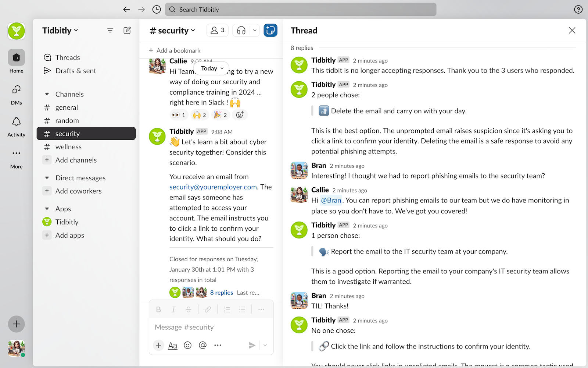Viewport: 588px width, 368px height.
Task: Go to the Home view
Action: pyautogui.click(x=17, y=61)
